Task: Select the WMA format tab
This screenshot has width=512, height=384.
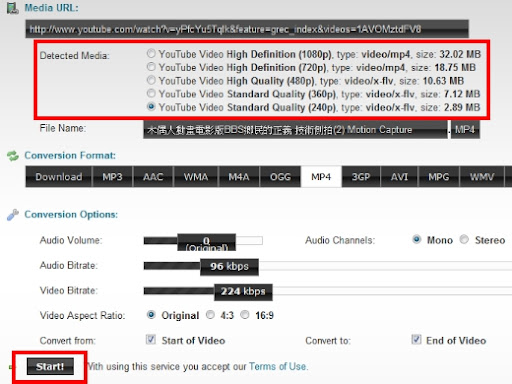Action: (196, 177)
